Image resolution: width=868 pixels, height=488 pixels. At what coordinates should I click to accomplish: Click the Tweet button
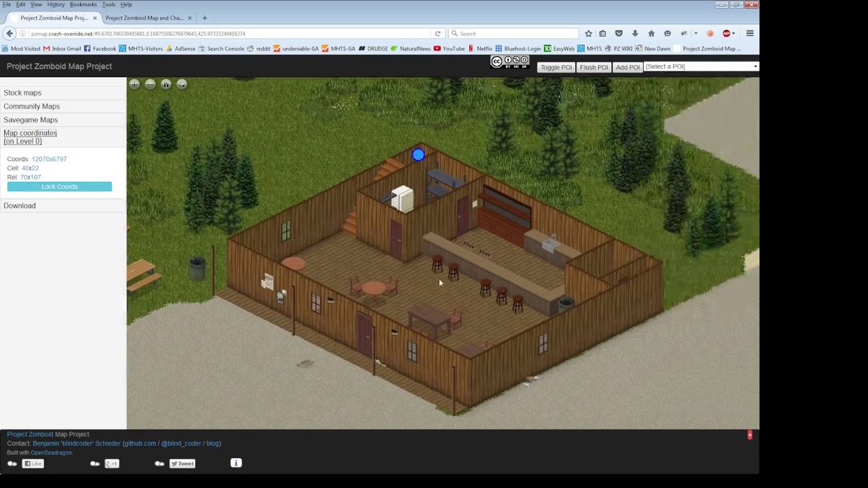pyautogui.click(x=182, y=464)
